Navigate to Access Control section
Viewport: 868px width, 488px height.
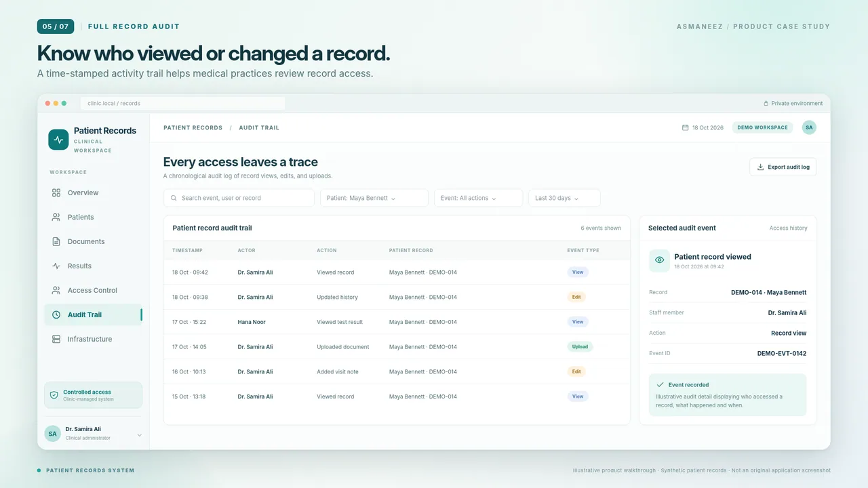click(x=94, y=290)
